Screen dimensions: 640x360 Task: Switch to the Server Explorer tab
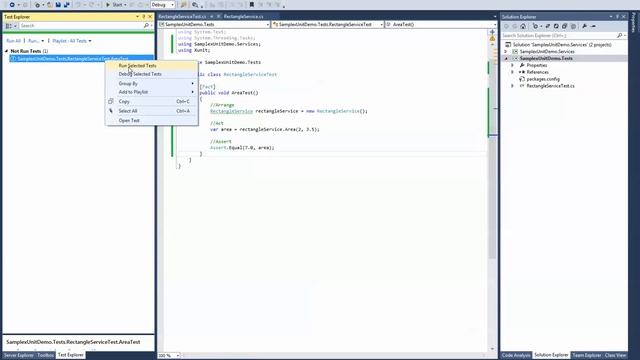click(18, 356)
